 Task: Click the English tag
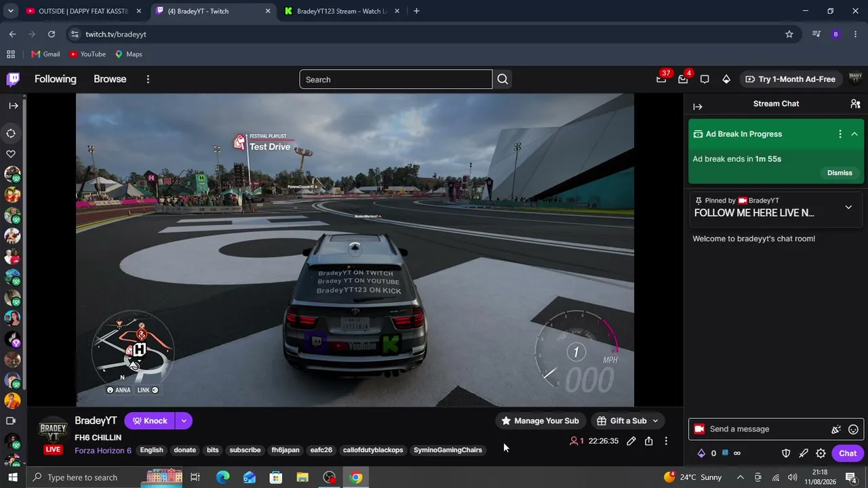tap(151, 450)
